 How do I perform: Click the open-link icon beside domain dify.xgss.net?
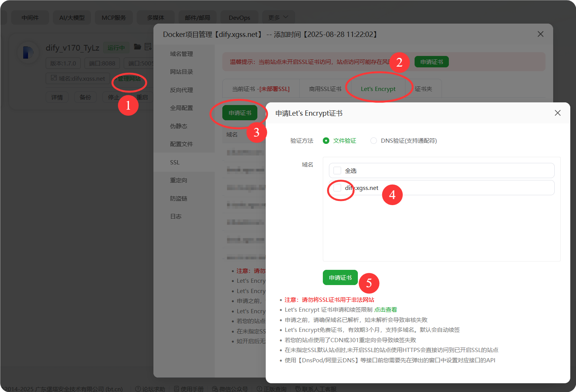pyautogui.click(x=54, y=78)
